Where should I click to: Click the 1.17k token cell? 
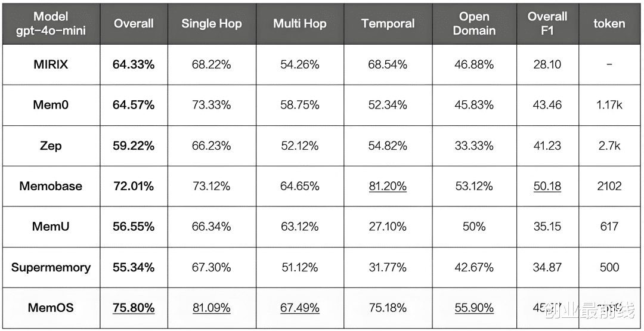pyautogui.click(x=609, y=105)
